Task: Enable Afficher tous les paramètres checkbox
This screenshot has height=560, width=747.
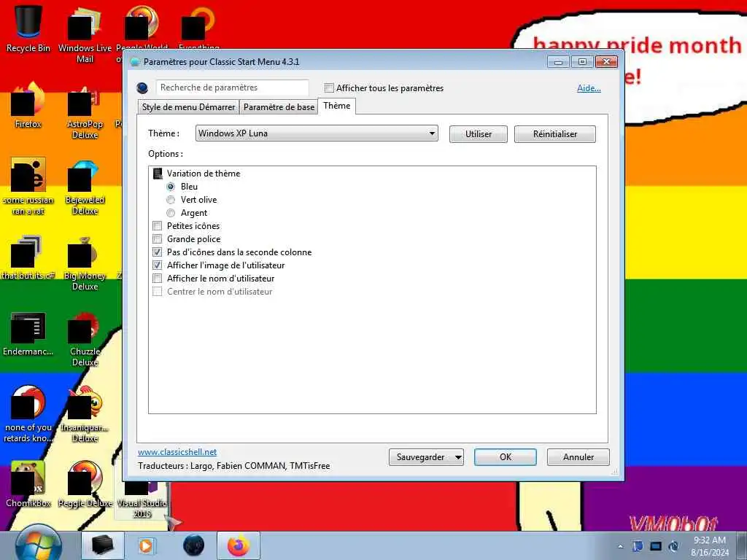Action: click(329, 87)
